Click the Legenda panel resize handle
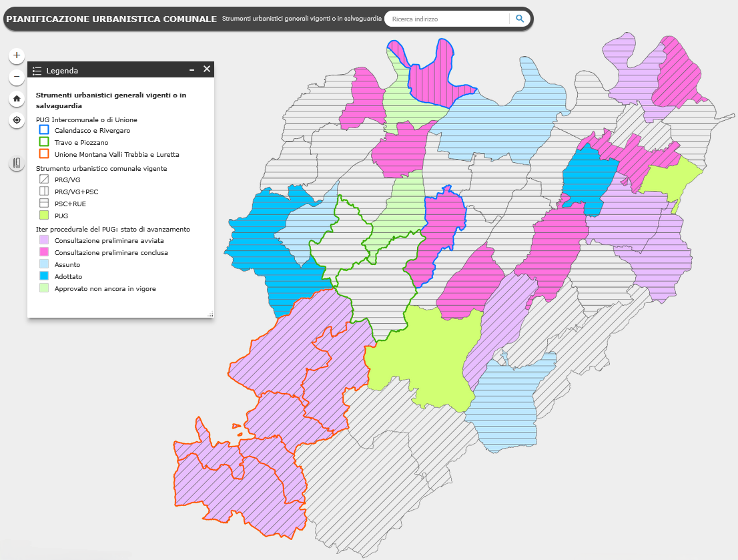Image resolution: width=738 pixels, height=560 pixels. click(x=210, y=314)
